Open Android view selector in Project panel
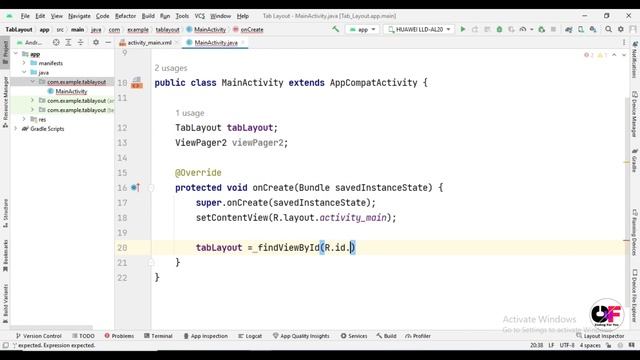 [x=30, y=42]
